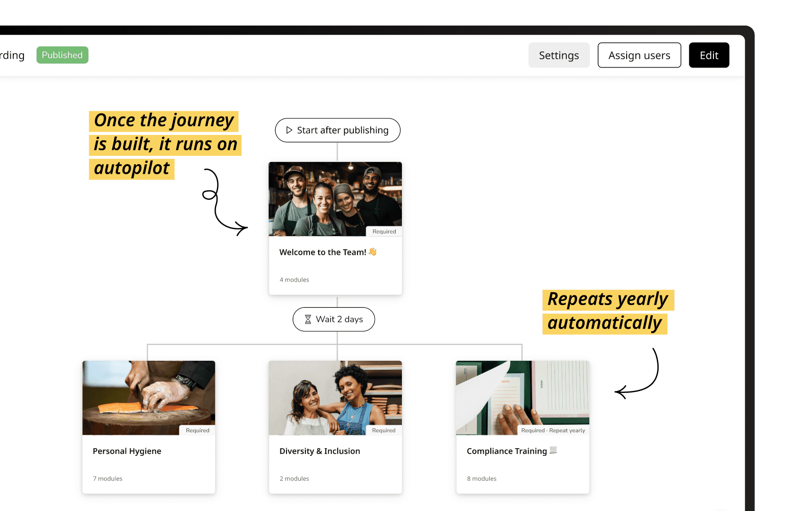Screen dimensions: 812x511
Task: Click the Required tag on Welcome card
Action: coord(384,231)
